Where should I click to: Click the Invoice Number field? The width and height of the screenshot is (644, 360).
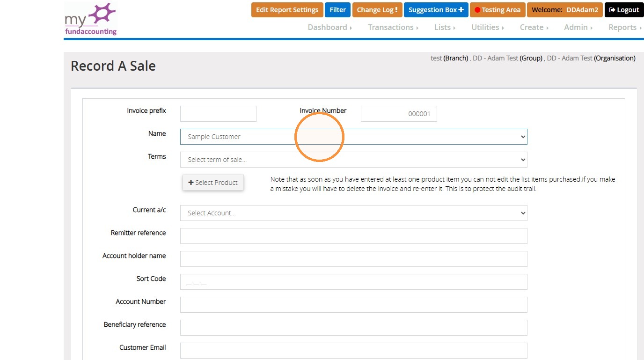click(399, 114)
